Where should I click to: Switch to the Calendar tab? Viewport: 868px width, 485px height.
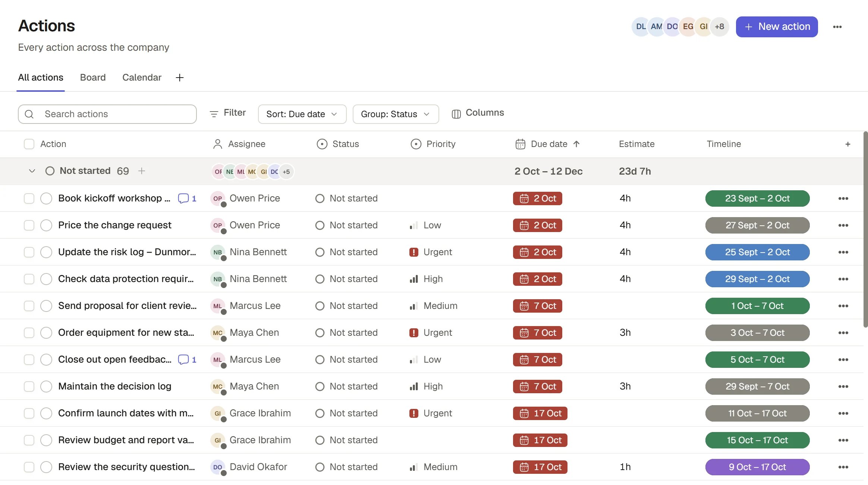pyautogui.click(x=142, y=78)
